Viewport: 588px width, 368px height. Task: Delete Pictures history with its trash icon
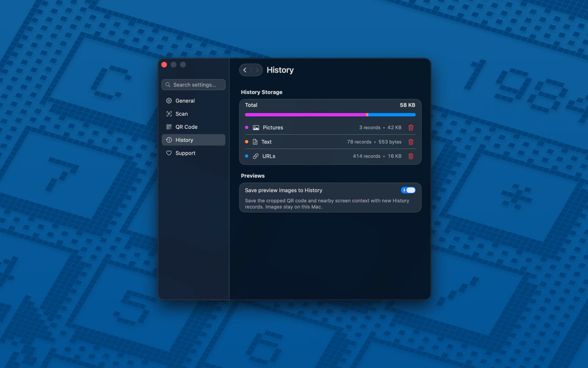(x=411, y=127)
